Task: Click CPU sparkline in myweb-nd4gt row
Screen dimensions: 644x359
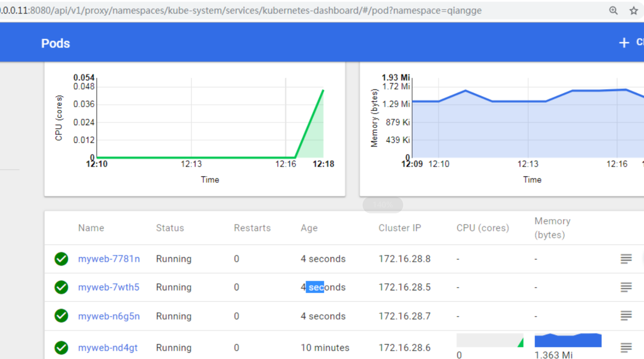Action: pos(490,341)
